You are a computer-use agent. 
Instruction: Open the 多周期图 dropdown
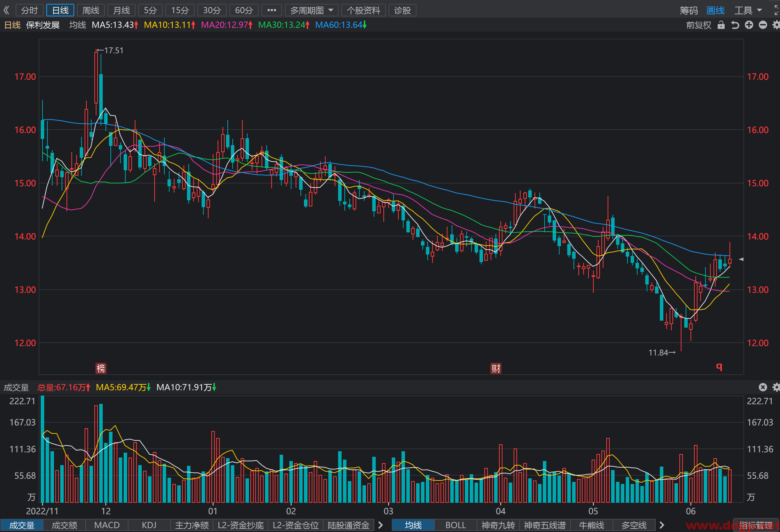click(312, 10)
